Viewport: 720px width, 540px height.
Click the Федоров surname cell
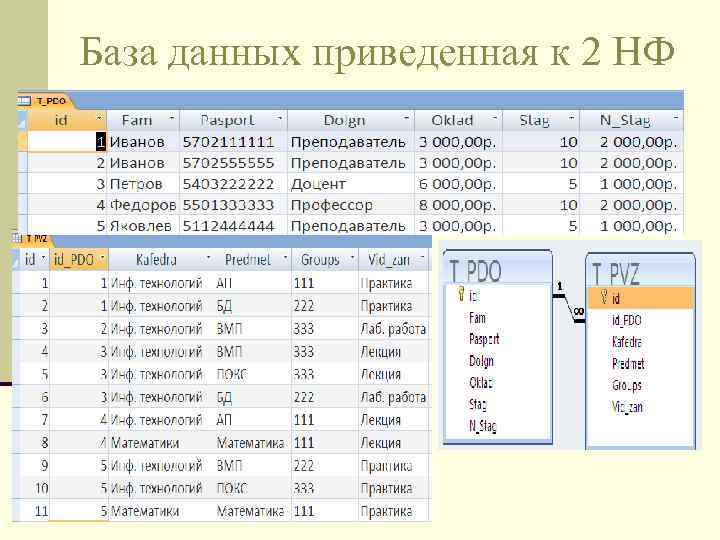point(143,205)
